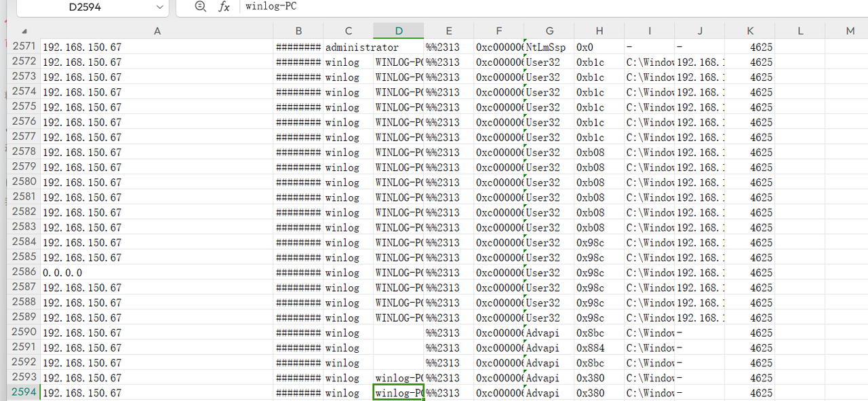Image resolution: width=868 pixels, height=401 pixels.
Task: Click the zoom magnifier icon beside formula bar
Action: pos(200,7)
